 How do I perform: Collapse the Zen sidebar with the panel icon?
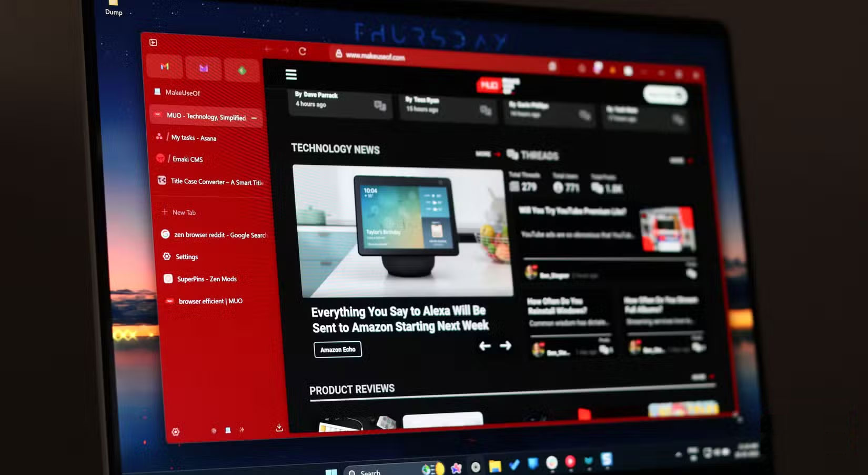point(153,42)
